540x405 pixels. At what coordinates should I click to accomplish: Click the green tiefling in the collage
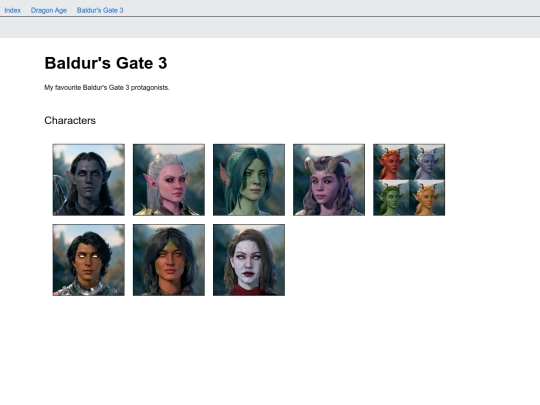pos(391,198)
